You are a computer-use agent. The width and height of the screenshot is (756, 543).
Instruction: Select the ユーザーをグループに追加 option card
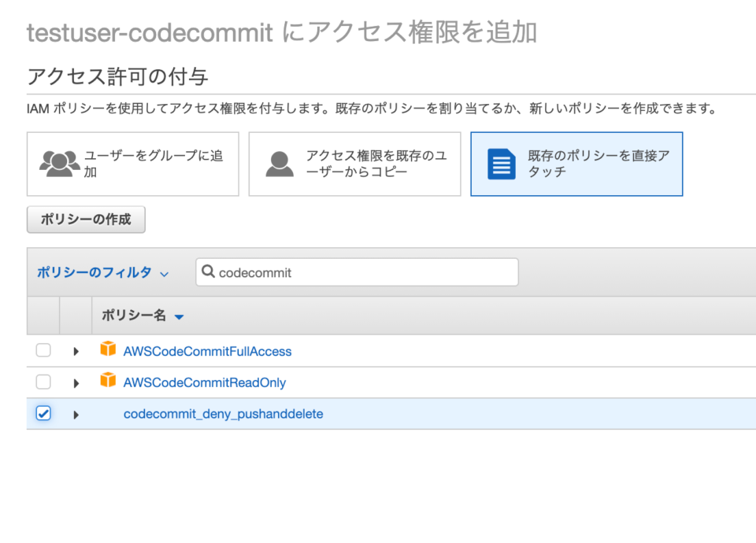pyautogui.click(x=132, y=164)
